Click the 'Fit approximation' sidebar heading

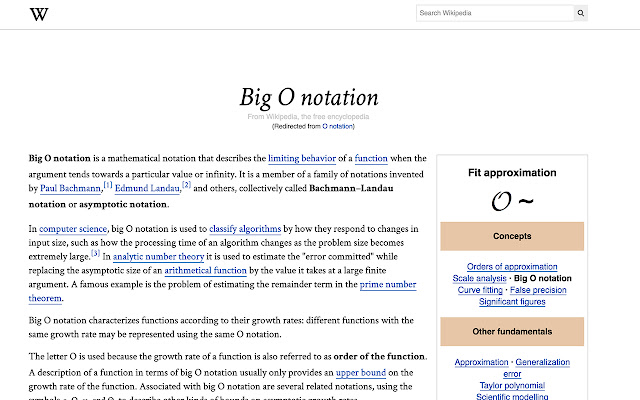tap(512, 173)
